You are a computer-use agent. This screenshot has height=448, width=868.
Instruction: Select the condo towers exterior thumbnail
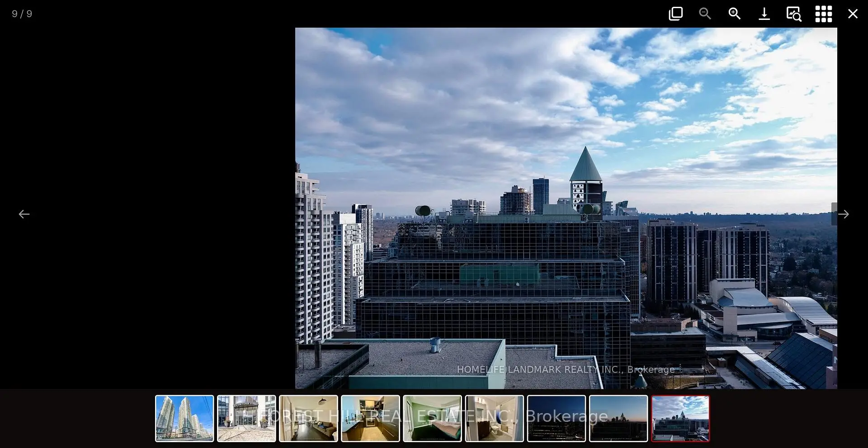pos(184,418)
